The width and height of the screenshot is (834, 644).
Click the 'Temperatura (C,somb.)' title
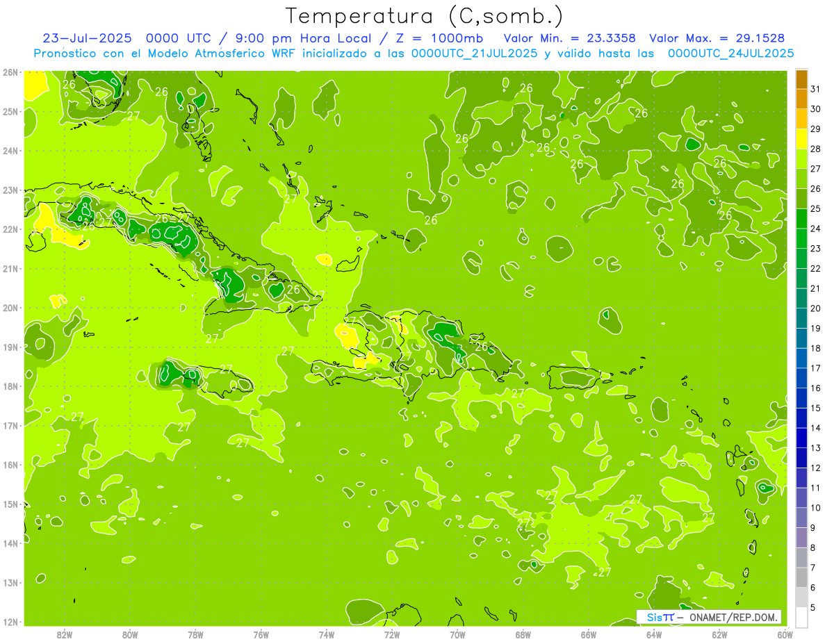[x=425, y=16]
